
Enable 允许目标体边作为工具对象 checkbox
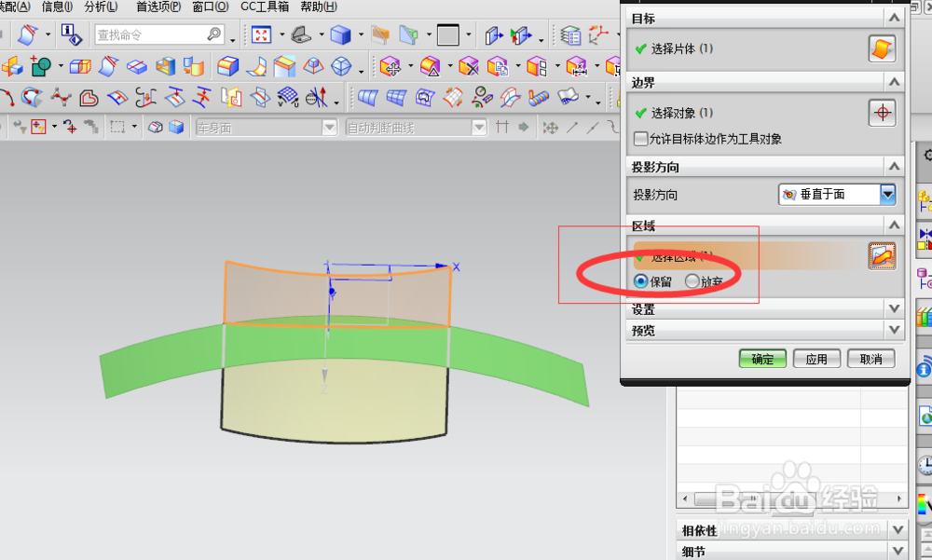(x=640, y=139)
